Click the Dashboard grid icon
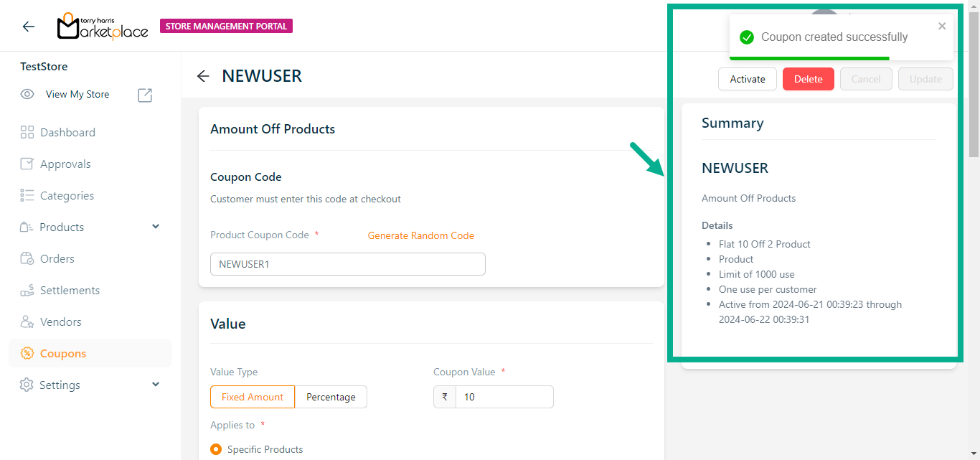Image resolution: width=980 pixels, height=460 pixels. pyautogui.click(x=27, y=132)
